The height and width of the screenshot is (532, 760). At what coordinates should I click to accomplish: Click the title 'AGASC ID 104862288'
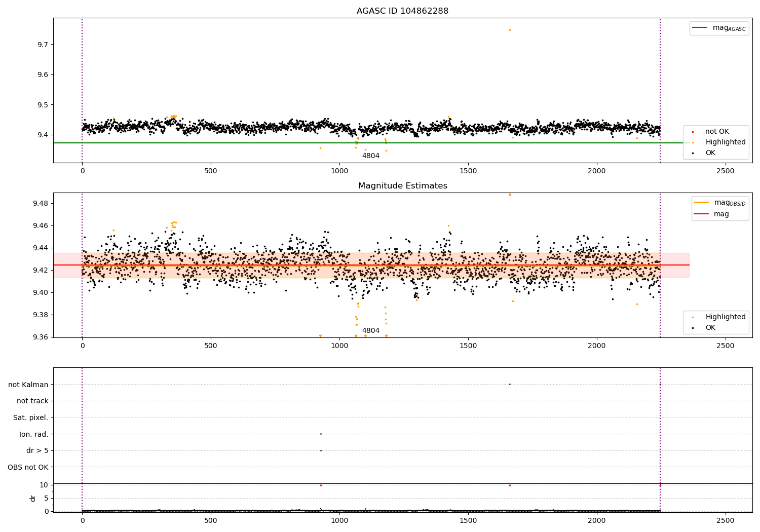pos(402,11)
